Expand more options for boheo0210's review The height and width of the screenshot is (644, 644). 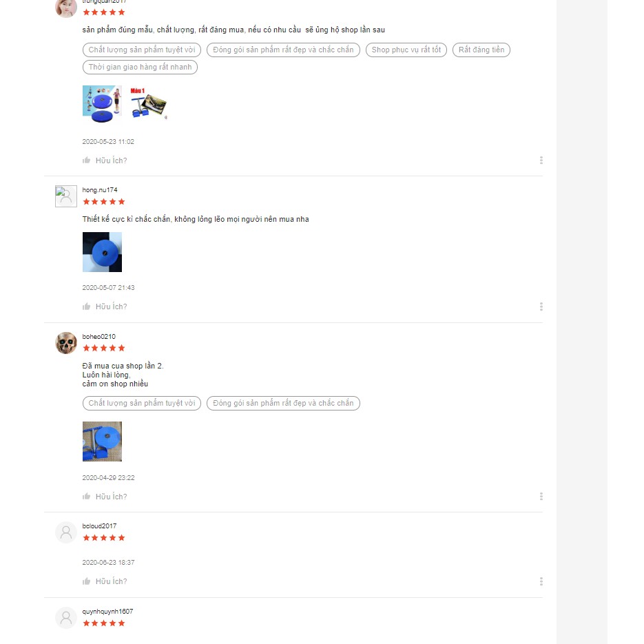tap(541, 496)
